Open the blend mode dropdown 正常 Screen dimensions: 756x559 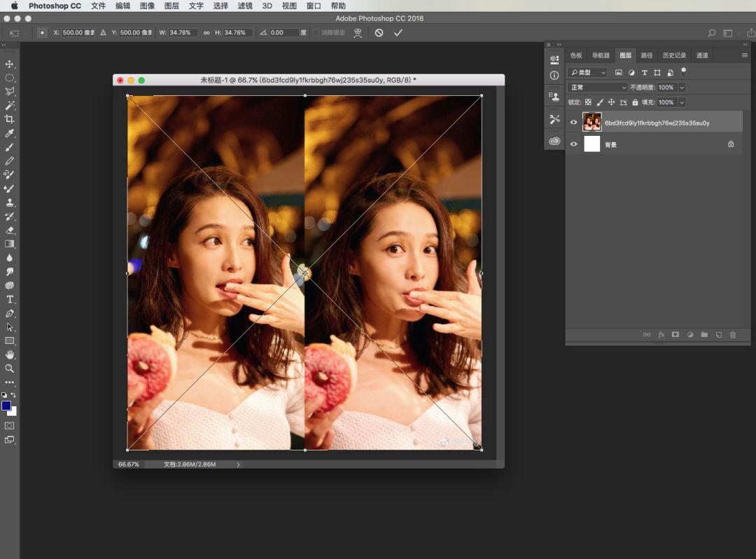click(x=598, y=88)
